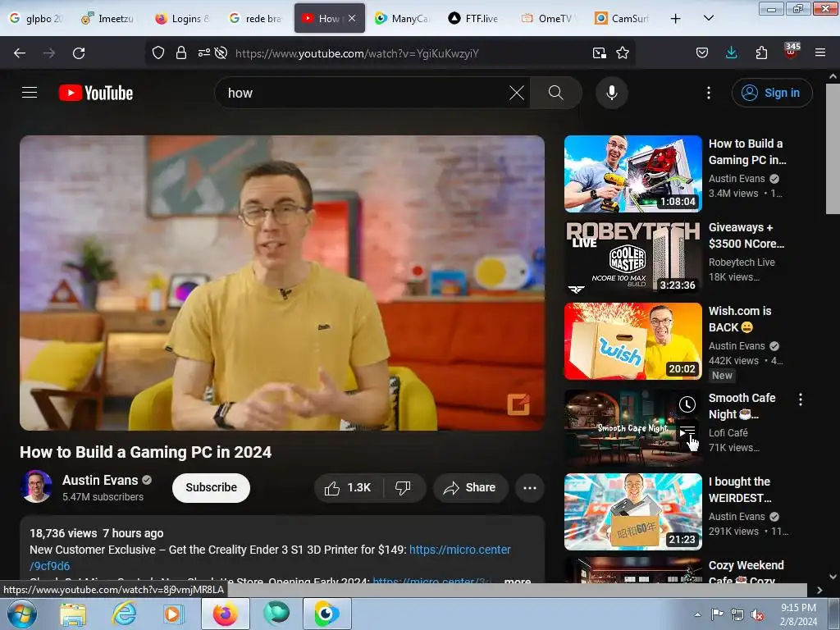The image size is (840, 630).
Task: Open Windows Media Player taskbar icon
Action: pyautogui.click(x=172, y=614)
